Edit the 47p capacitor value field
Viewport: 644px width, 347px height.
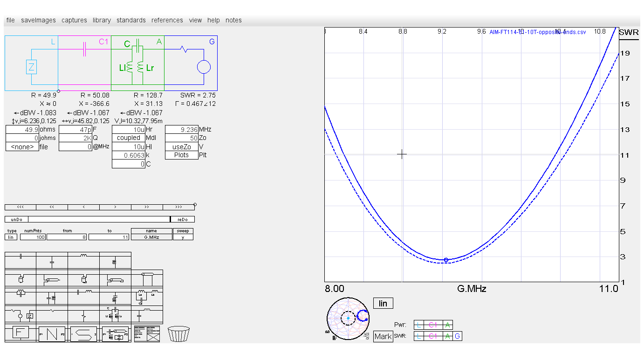pos(75,129)
